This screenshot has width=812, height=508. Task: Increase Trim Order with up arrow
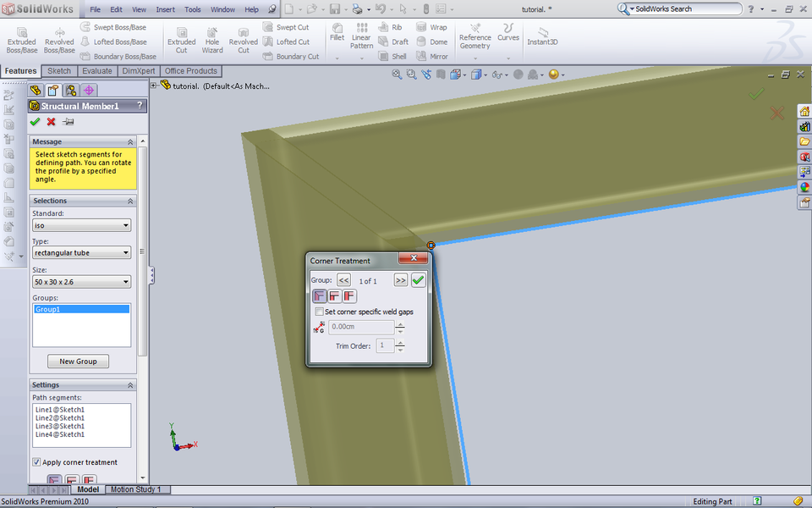pyautogui.click(x=400, y=341)
